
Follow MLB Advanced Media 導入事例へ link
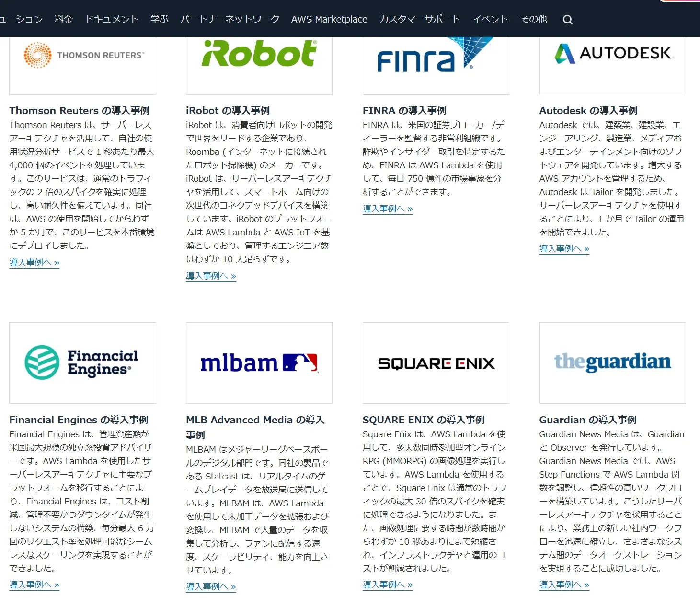(211, 587)
